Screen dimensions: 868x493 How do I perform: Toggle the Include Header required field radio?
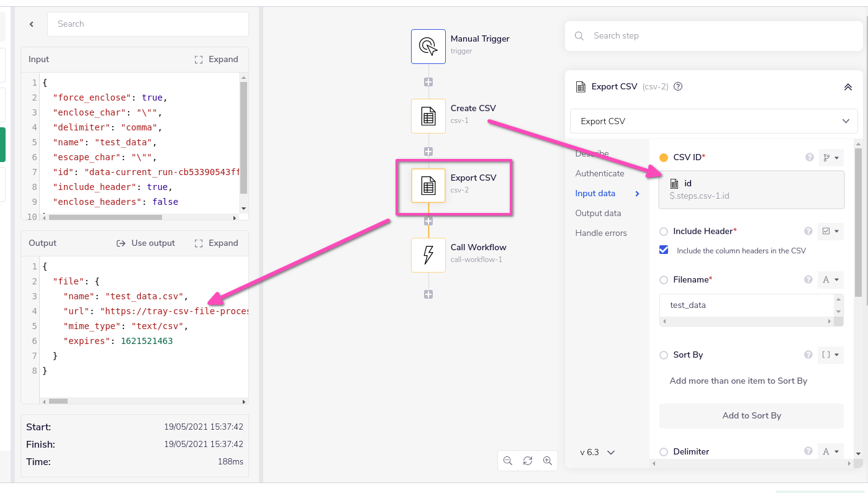point(664,231)
